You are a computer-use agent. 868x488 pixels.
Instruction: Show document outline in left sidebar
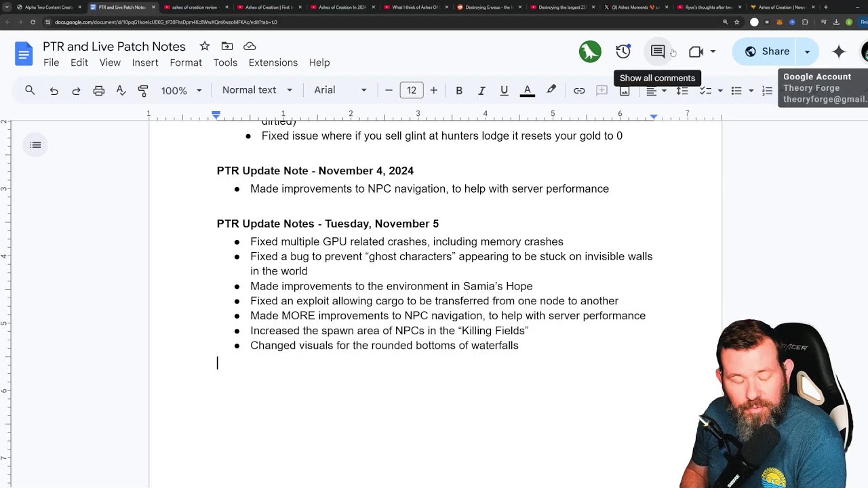pyautogui.click(x=35, y=145)
